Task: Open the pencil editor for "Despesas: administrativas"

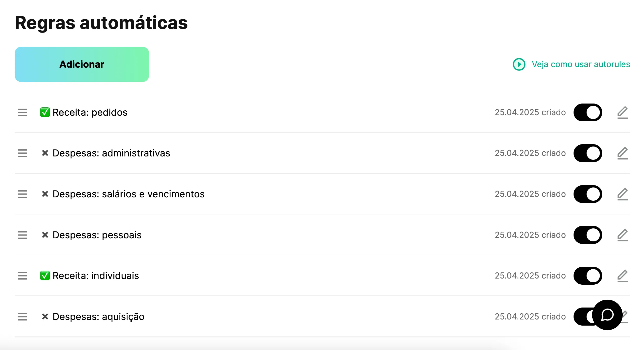Action: click(622, 153)
